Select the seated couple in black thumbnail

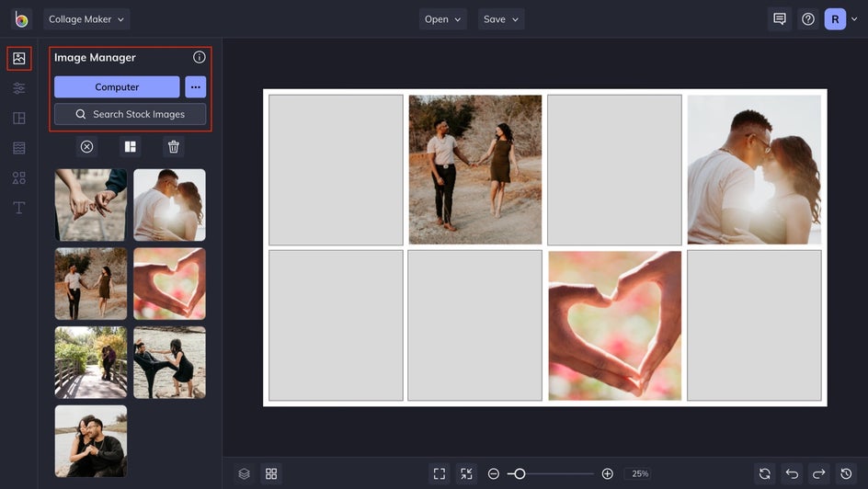click(91, 441)
